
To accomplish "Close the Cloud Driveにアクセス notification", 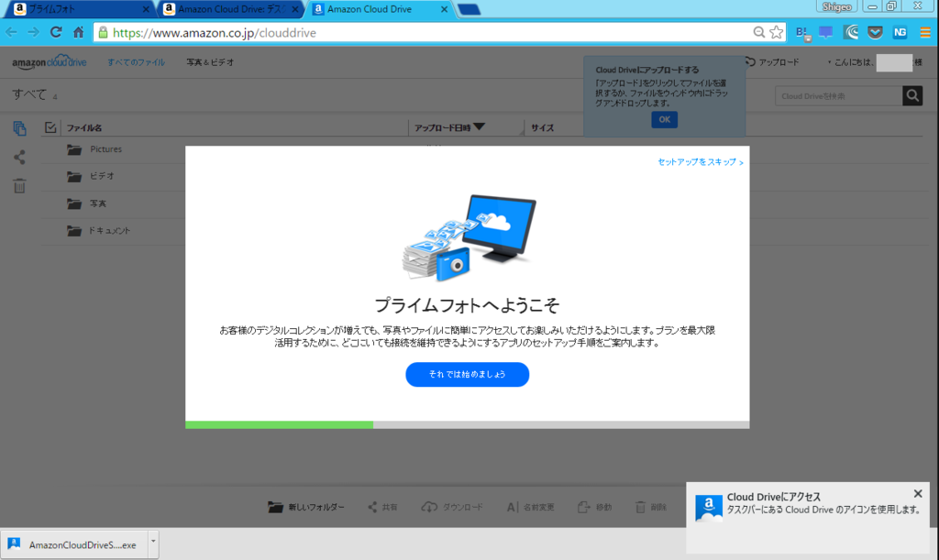I will pyautogui.click(x=917, y=494).
